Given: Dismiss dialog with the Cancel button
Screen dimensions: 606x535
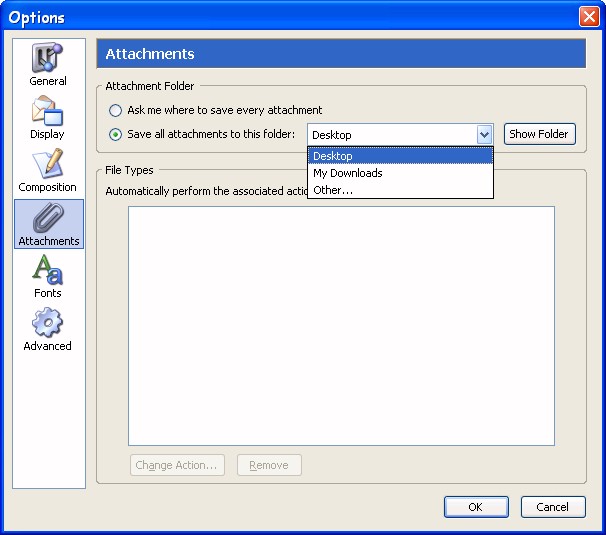Looking at the screenshot, I should (x=553, y=506).
